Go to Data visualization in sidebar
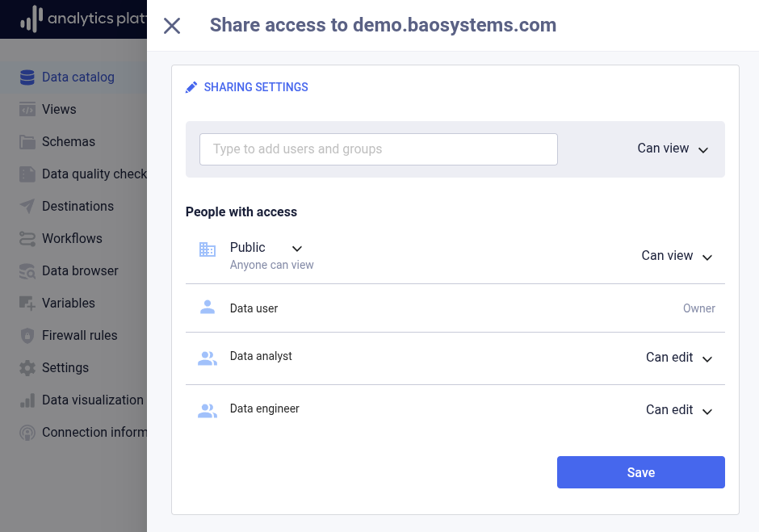This screenshot has height=532, width=759. pos(92,400)
